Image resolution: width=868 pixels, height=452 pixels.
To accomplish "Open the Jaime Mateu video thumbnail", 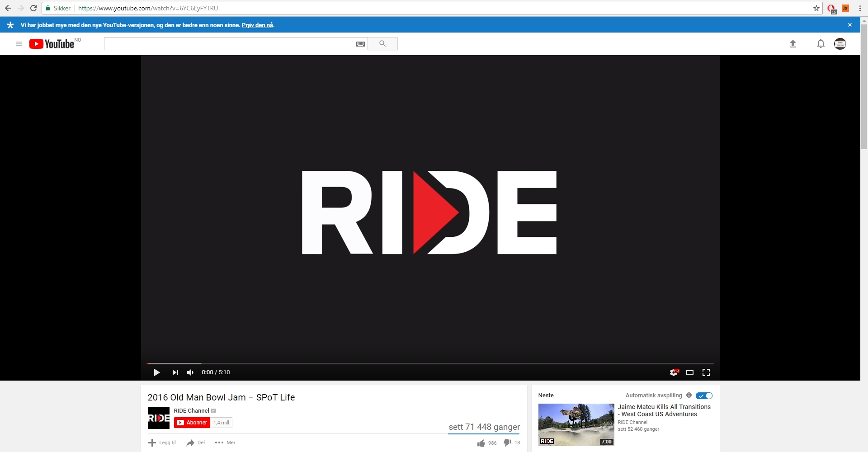I will [576, 425].
